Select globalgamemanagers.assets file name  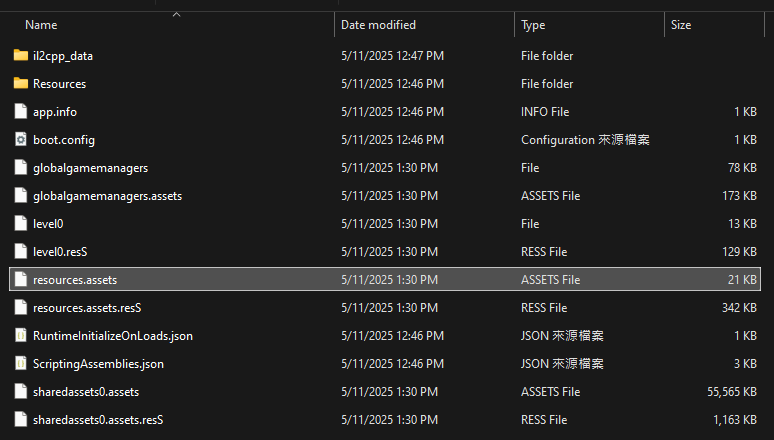pos(108,196)
